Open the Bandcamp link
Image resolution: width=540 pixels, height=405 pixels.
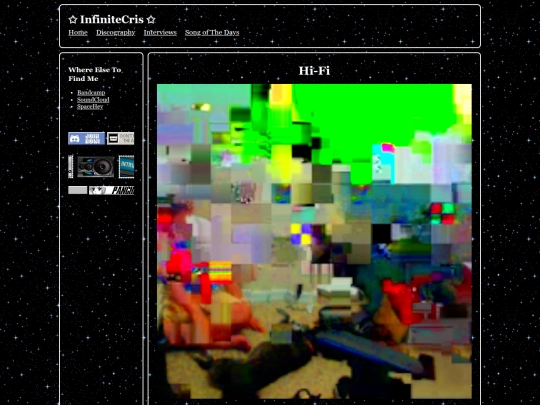91,92
